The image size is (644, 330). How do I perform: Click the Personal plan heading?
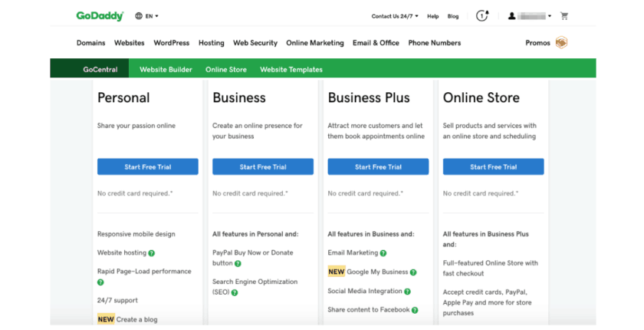123,97
